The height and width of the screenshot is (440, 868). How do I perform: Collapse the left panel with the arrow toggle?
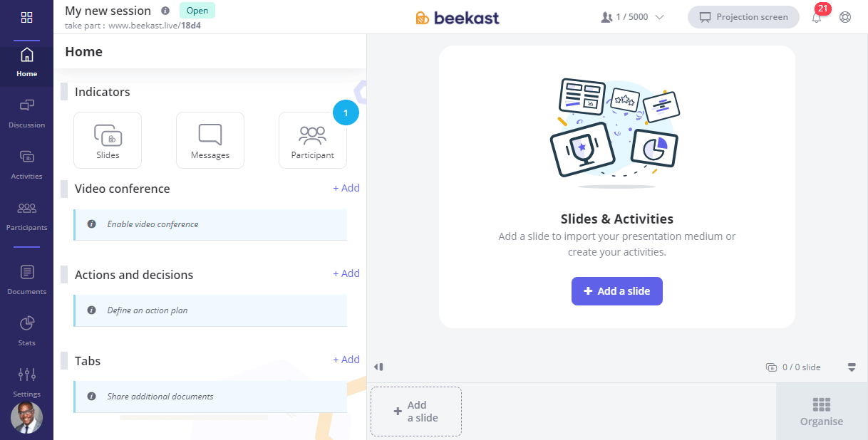click(x=378, y=367)
